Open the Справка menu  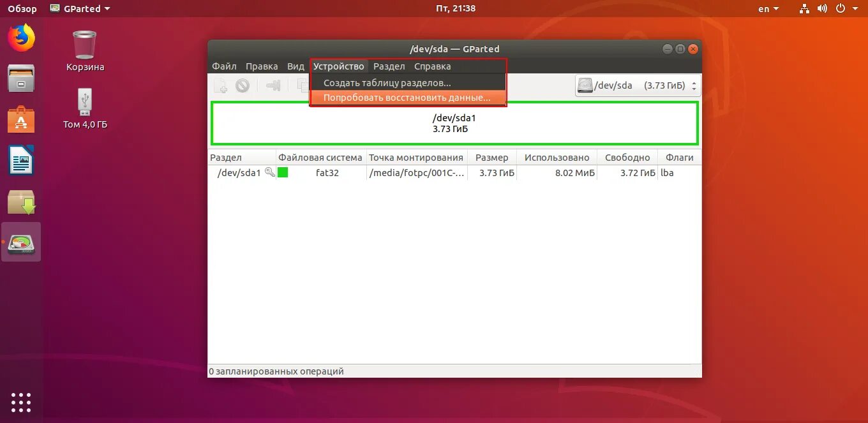click(432, 66)
